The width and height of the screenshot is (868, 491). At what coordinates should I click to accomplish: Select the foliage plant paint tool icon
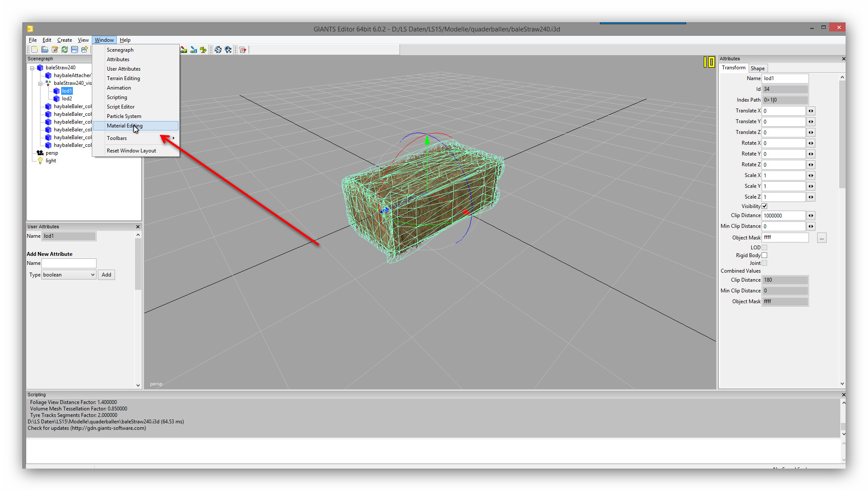(203, 50)
